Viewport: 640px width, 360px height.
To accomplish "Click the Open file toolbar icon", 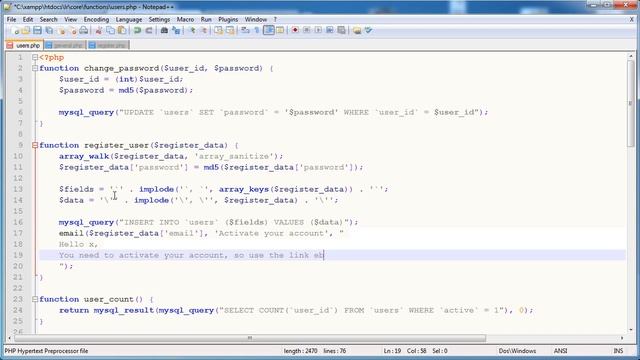I will [26, 31].
